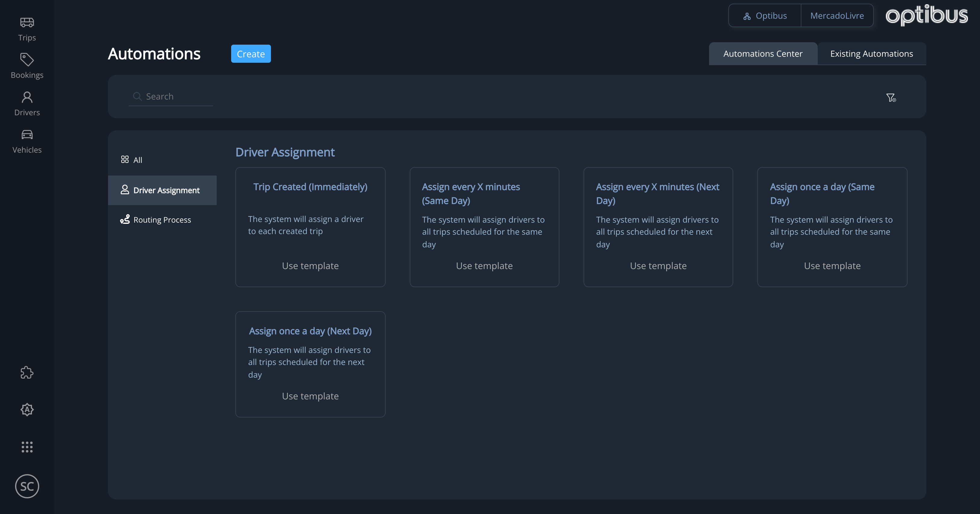Click the Routing Process sidebar icon
The width and height of the screenshot is (980, 514).
point(124,219)
